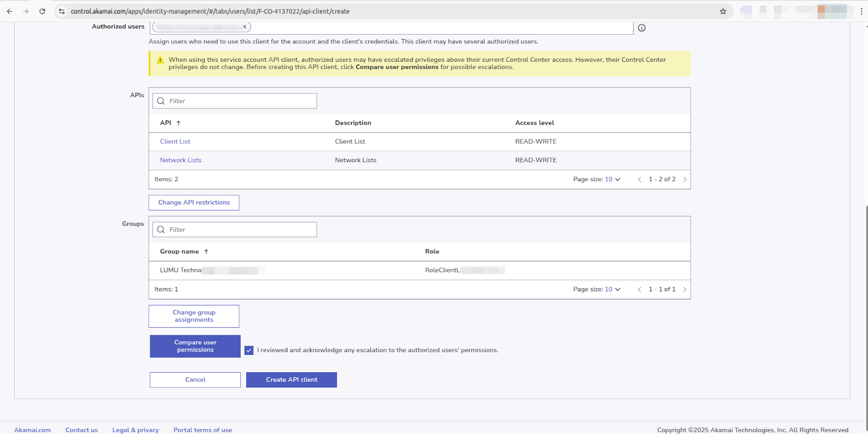Click Compare user permissions button
868x434 pixels.
195,346
